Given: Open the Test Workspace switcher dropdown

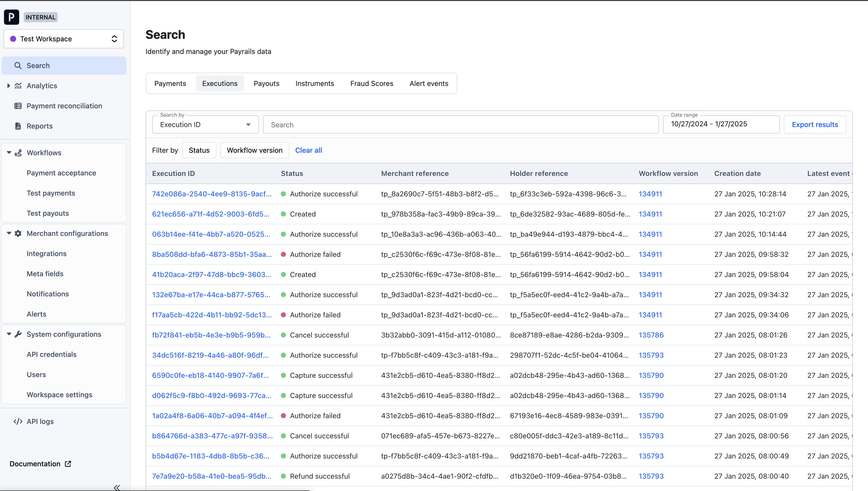Looking at the screenshot, I should tap(64, 39).
